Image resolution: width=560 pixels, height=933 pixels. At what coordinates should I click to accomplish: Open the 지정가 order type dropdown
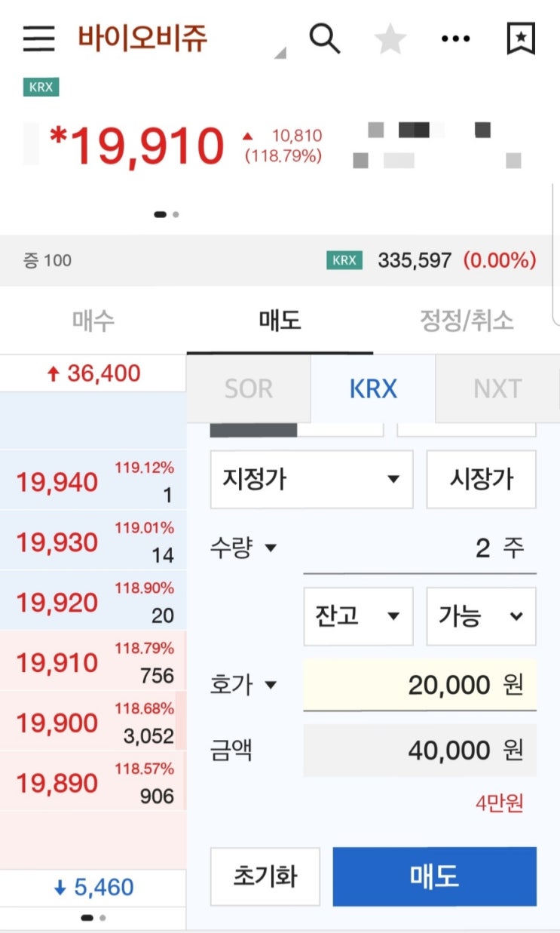tap(311, 480)
